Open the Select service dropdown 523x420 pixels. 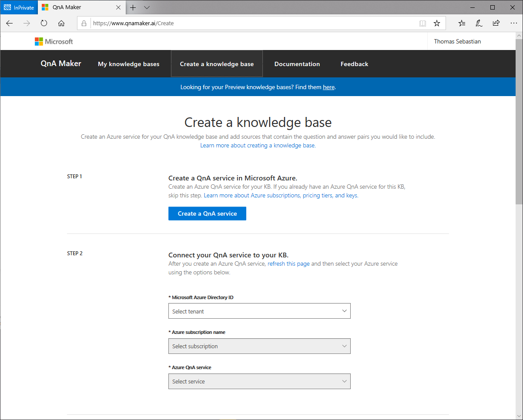(259, 381)
